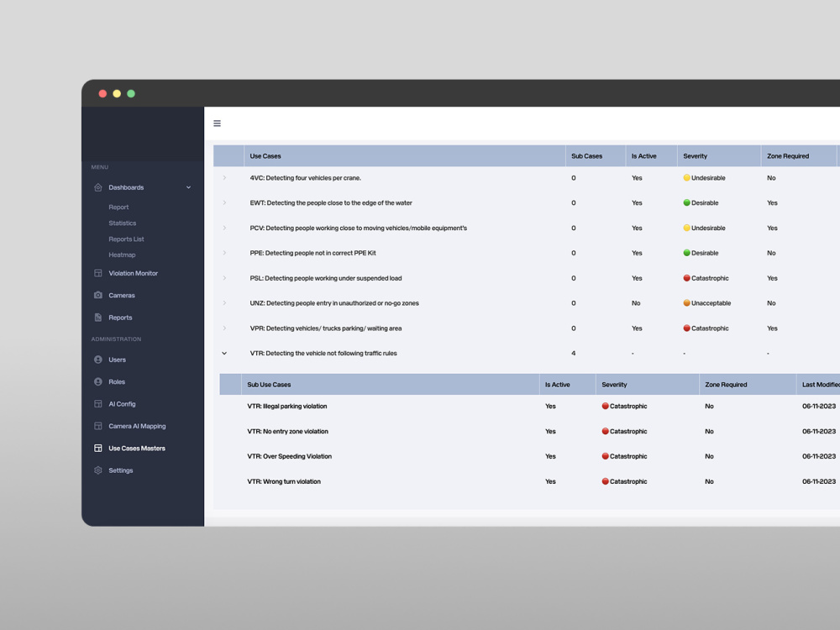This screenshot has width=840, height=630.
Task: Select 'PPE: Detecting people not in correct PPE Kit'
Action: [312, 253]
